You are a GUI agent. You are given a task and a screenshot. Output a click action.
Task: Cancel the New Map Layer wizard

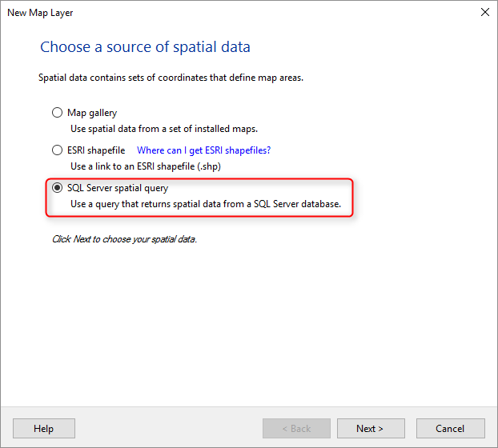pyautogui.click(x=450, y=428)
